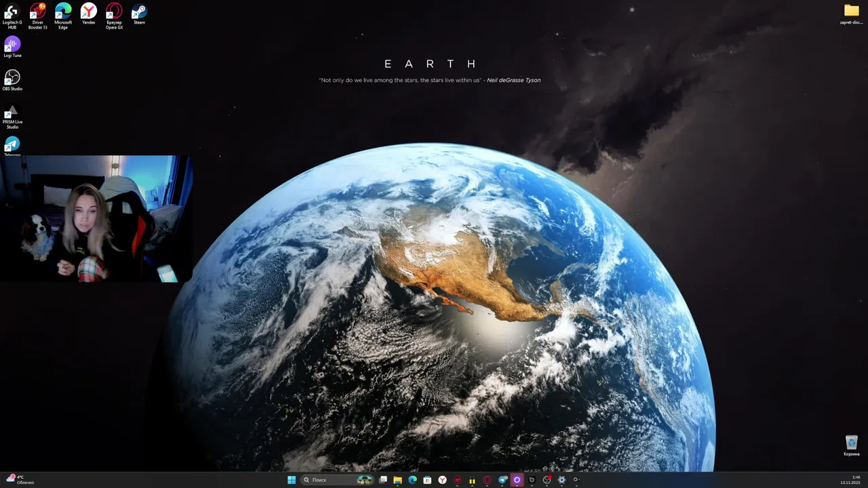Viewport: 868px width, 488px height.
Task: Select the Recycle Bin (Корзина) icon
Action: [852, 445]
